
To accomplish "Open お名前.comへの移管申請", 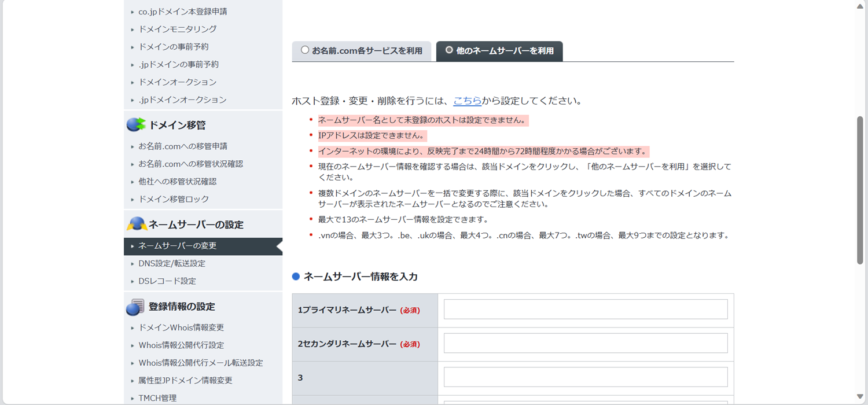I will (x=183, y=146).
